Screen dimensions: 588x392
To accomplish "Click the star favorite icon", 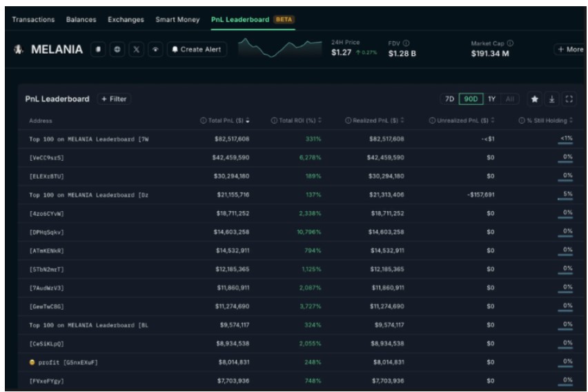I will pyautogui.click(x=534, y=99).
